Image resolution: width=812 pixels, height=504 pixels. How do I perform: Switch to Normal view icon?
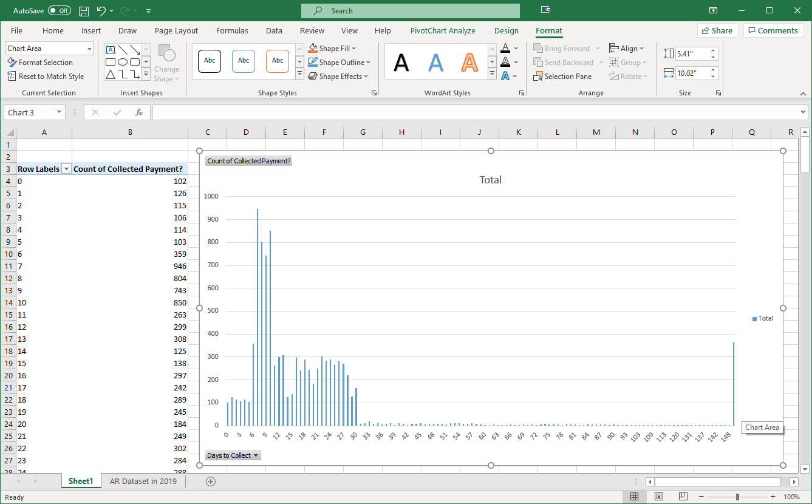[x=635, y=497]
